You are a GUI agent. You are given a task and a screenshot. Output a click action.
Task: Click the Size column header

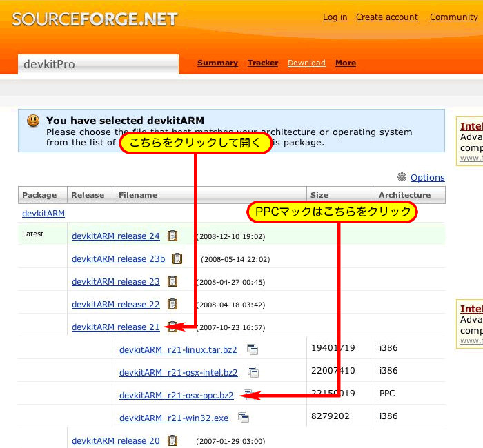341,195
